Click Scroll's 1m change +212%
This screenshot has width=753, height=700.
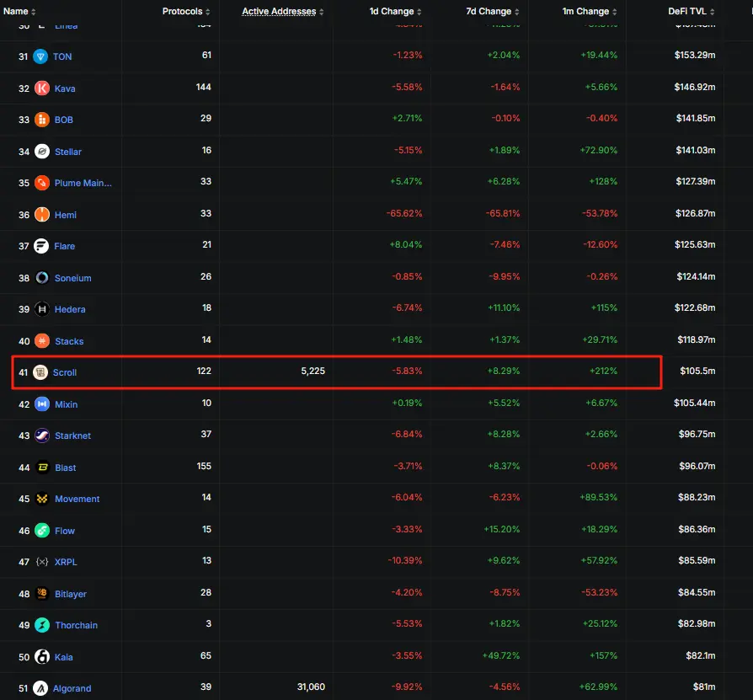[x=604, y=371]
